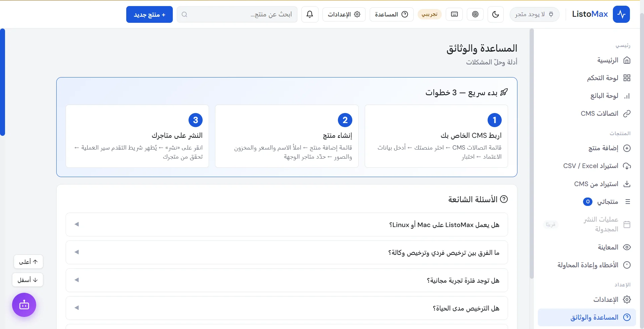Open the chatbot assistant bubble
644x329 pixels.
coord(24,305)
